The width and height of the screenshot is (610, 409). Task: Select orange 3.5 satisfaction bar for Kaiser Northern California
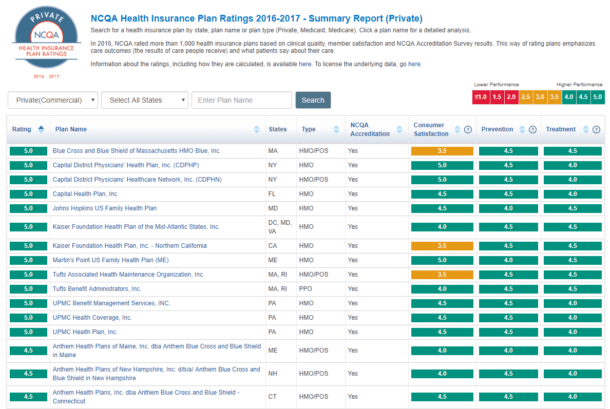[x=442, y=246]
